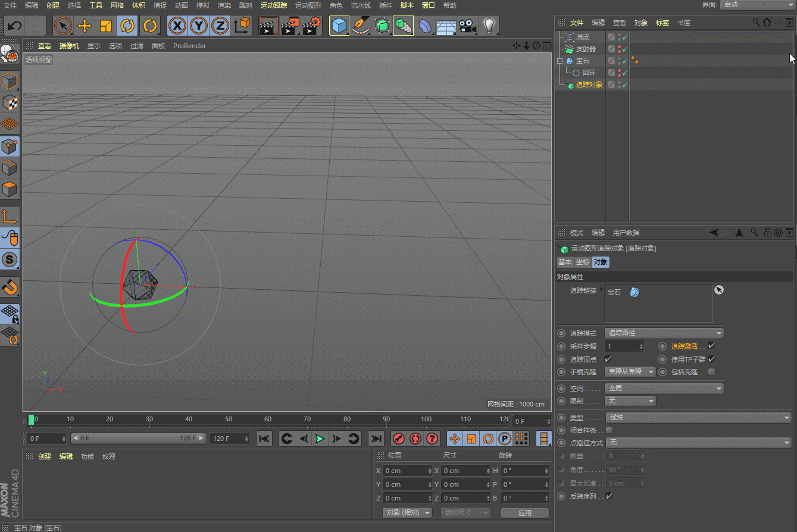Open the 追踪模式 dropdown
The width and height of the screenshot is (797, 532).
tap(664, 333)
